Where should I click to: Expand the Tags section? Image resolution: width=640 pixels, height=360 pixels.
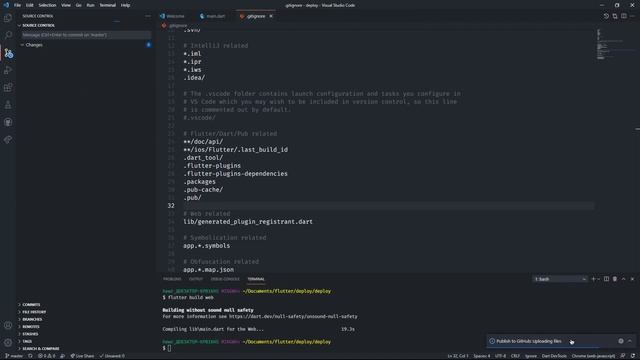(27, 341)
